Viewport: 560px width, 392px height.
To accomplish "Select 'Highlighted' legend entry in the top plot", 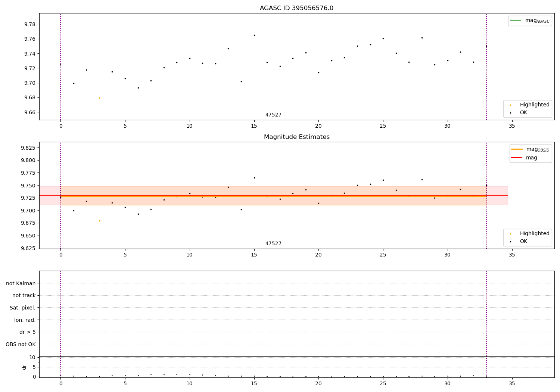I will coord(535,105).
